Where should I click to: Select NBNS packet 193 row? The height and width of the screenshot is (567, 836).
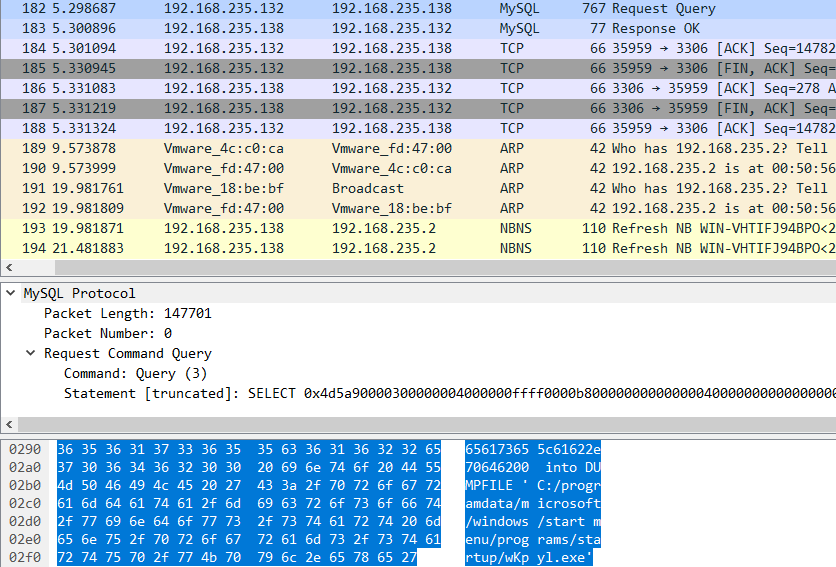pos(400,228)
